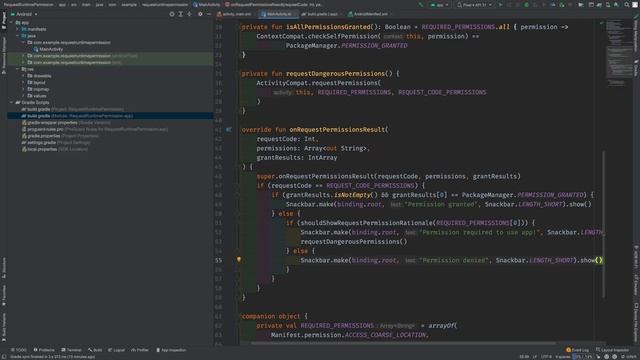Image resolution: width=640 pixels, height=360 pixels.
Task: Collapse the app module node
Action: 12,22
